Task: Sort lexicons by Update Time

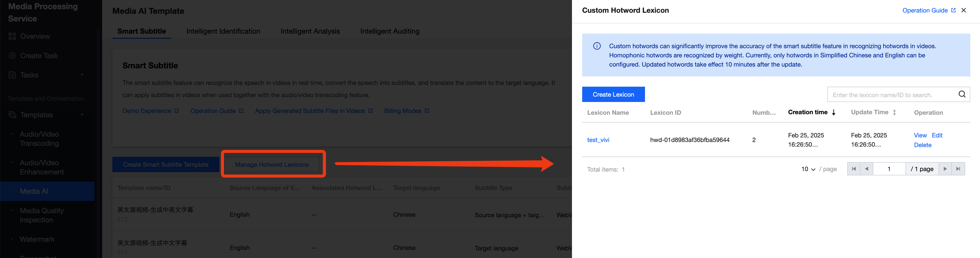Action: 894,112
